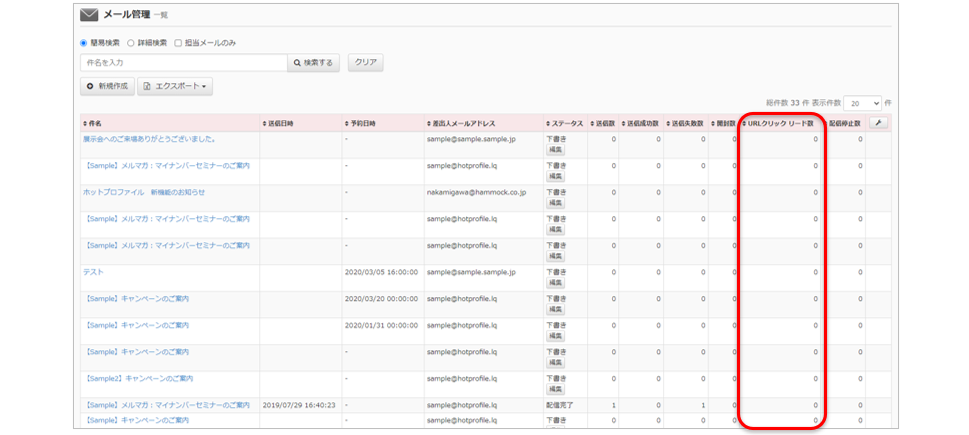The image size is (969, 435).
Task: Click sample@sample.sample.jp in the 展示会 row
Action: click(x=471, y=139)
